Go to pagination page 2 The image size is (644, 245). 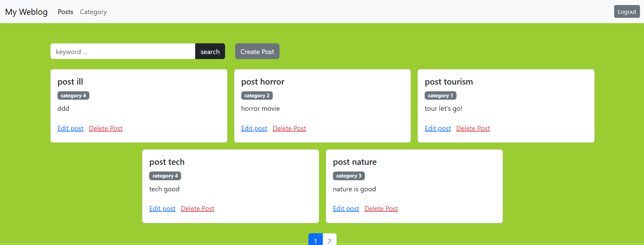point(329,240)
